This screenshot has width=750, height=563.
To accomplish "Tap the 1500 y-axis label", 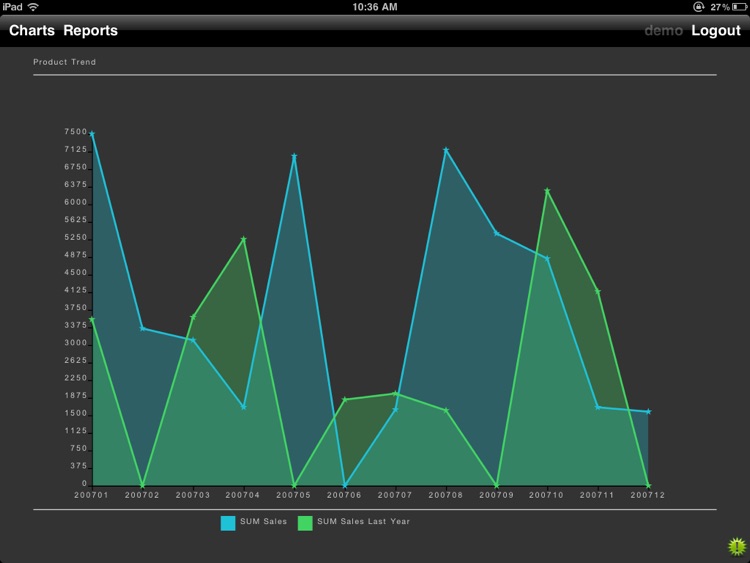I will click(76, 413).
